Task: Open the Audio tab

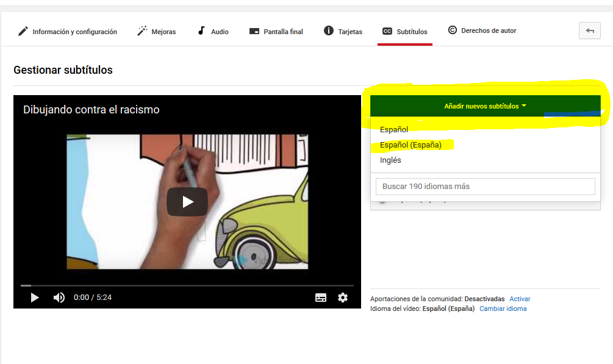Action: tap(213, 32)
